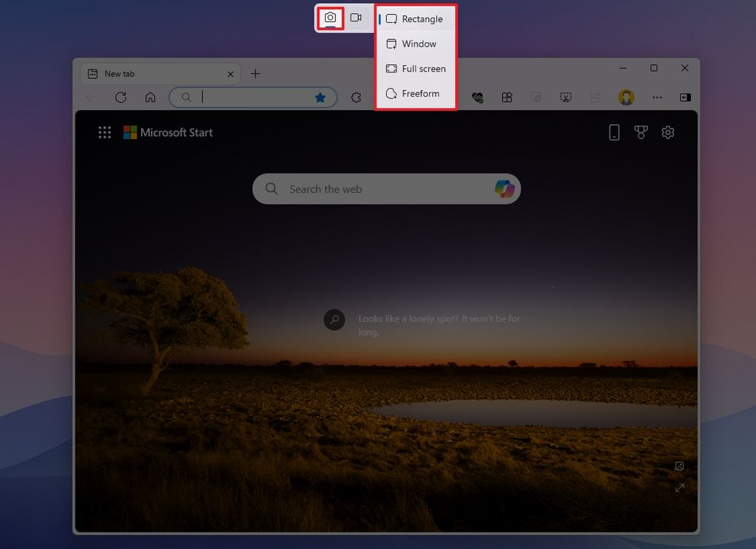The image size is (756, 549).
Task: Toggle the favorite star in address bar
Action: (x=320, y=97)
